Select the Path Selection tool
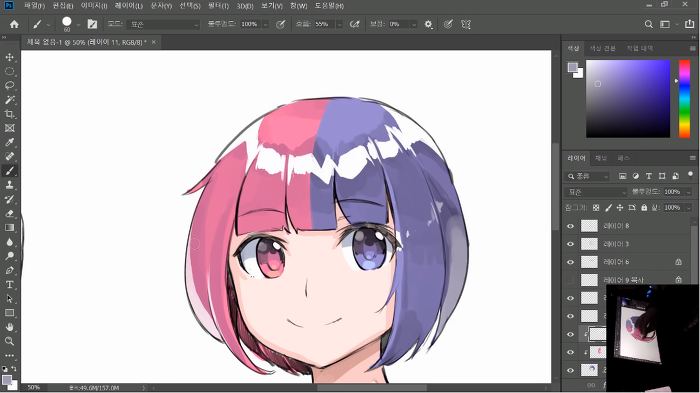700x393 pixels. tap(9, 299)
